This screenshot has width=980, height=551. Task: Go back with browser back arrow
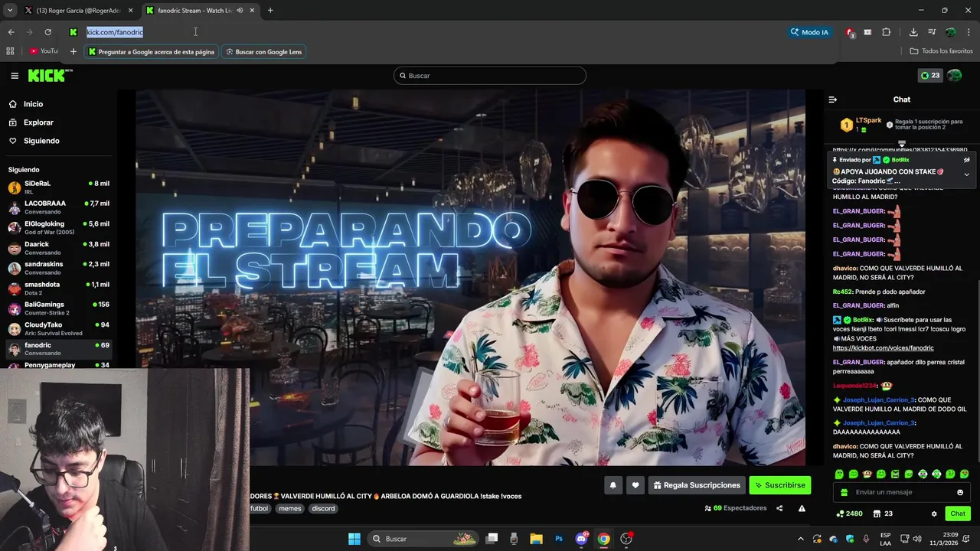[11, 32]
